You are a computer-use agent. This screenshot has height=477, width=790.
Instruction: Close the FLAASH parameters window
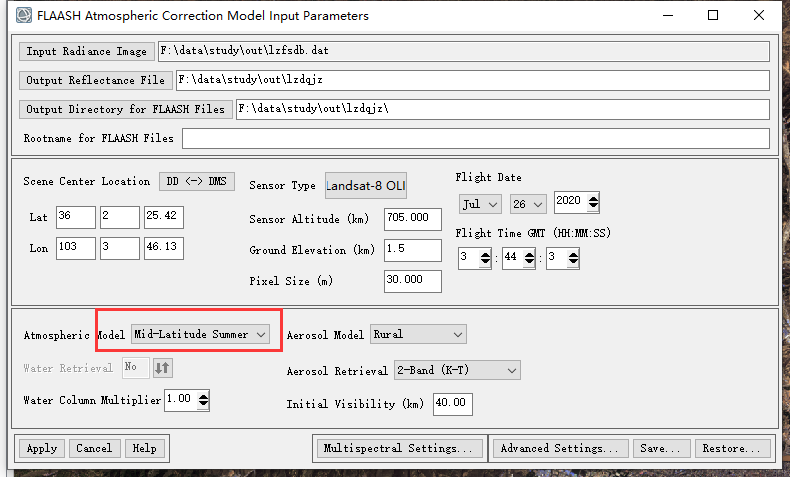click(x=759, y=15)
